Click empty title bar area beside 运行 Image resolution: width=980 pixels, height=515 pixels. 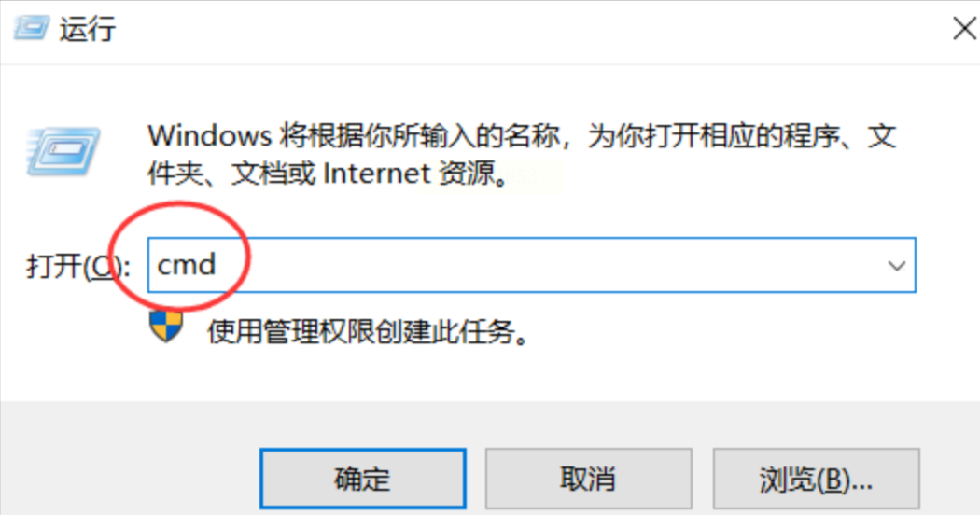click(531, 29)
